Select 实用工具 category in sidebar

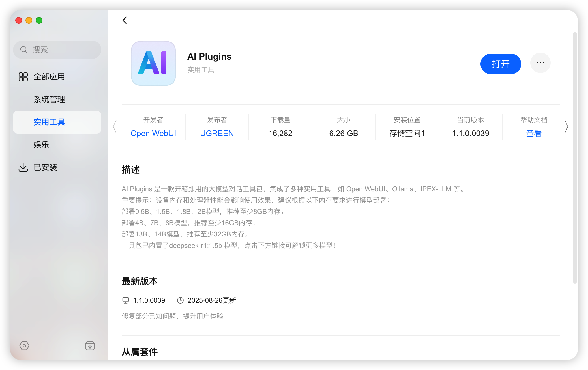click(49, 122)
